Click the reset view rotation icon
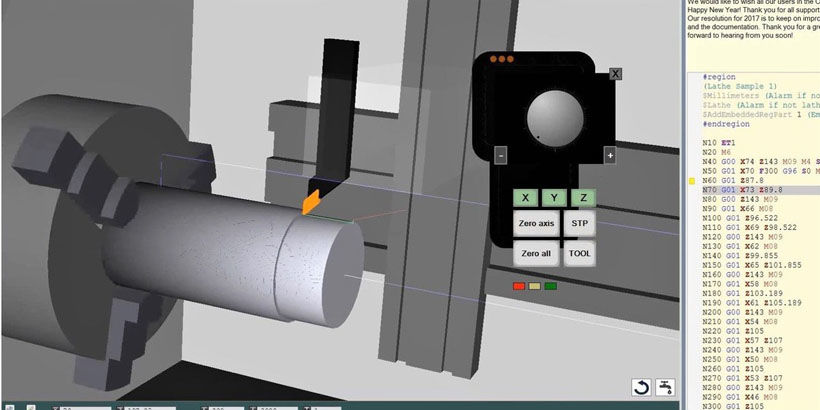The width and height of the screenshot is (820, 410). (x=641, y=388)
